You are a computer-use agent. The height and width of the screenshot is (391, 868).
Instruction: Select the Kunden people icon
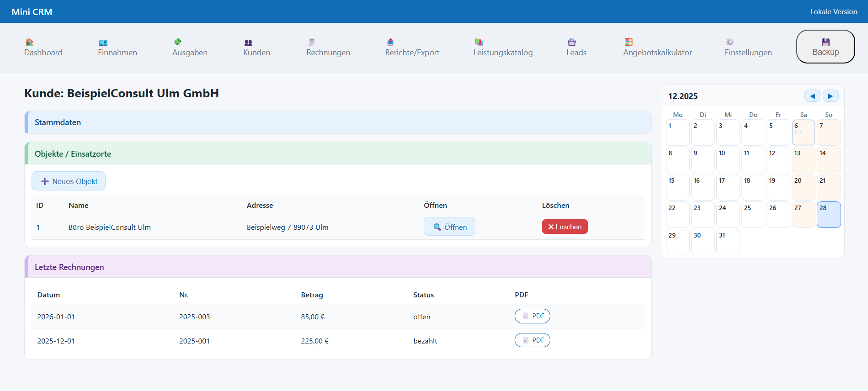248,42
